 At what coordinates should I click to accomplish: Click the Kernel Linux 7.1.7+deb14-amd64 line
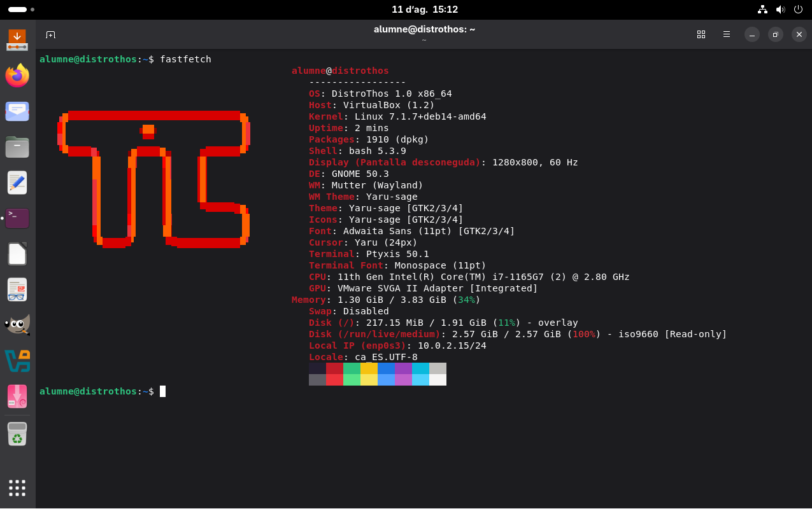pyautogui.click(x=397, y=116)
